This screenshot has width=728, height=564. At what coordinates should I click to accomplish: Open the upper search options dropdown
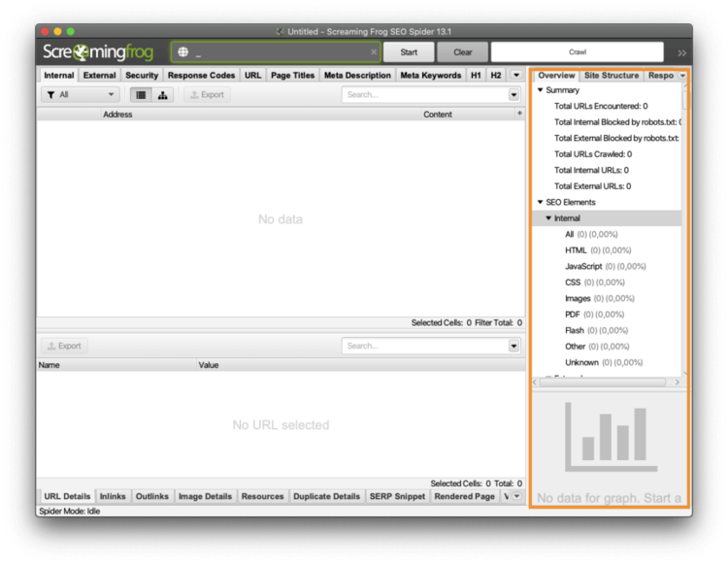[514, 95]
